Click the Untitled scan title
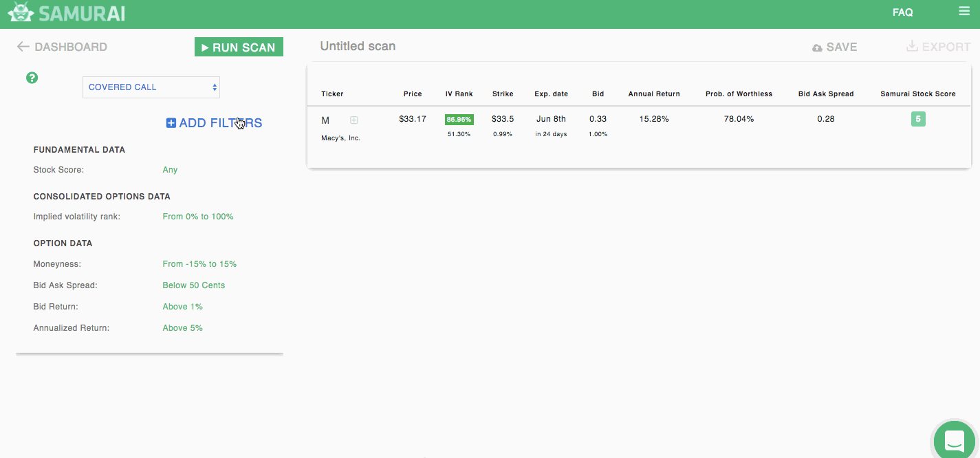Screen dimensions: 980x458 click(358, 47)
